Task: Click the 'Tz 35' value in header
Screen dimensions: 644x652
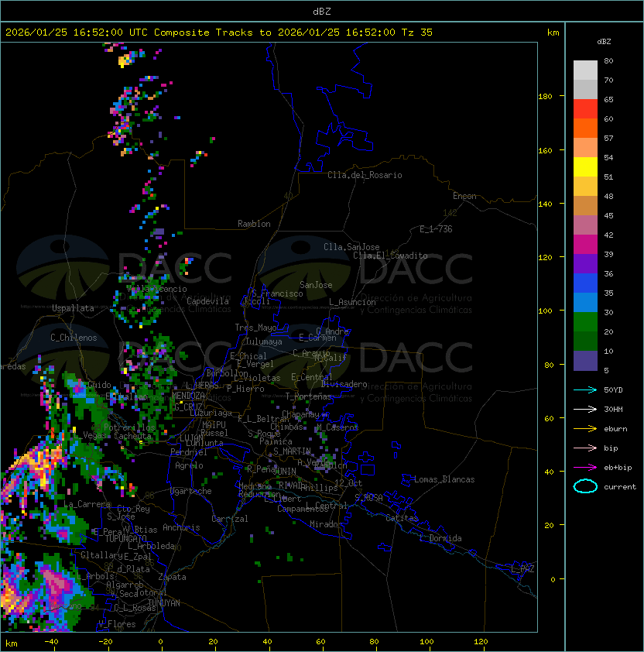Action: point(417,33)
